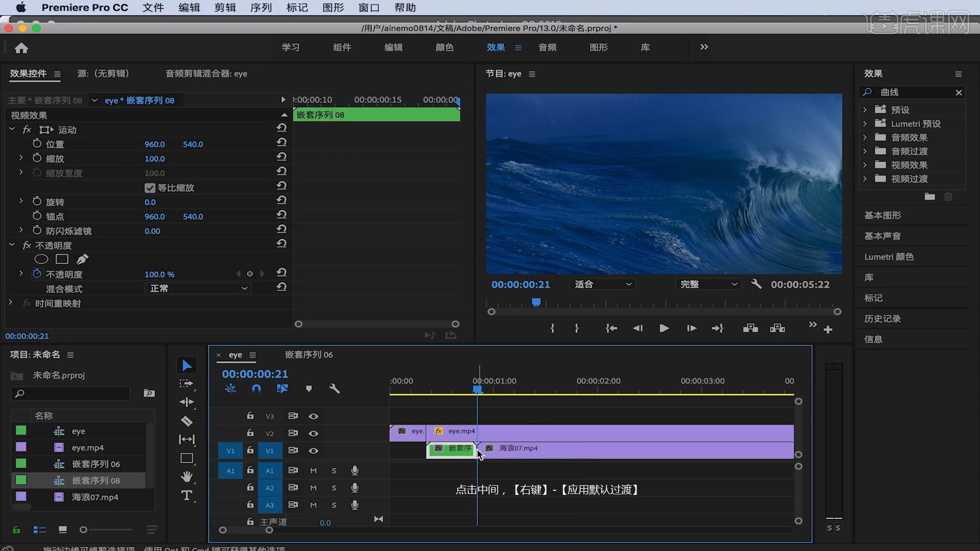The height and width of the screenshot is (551, 980).
Task: Open program monitor settings wrench
Action: (x=756, y=284)
